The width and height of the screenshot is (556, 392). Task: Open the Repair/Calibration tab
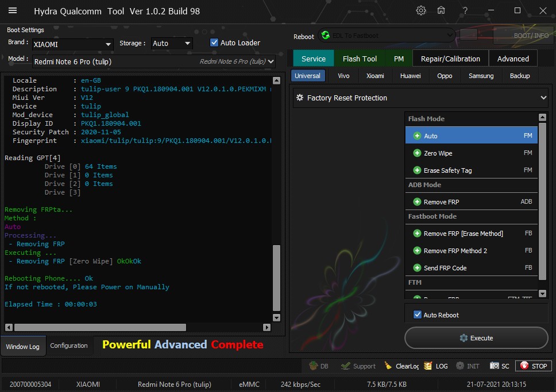[450, 59]
